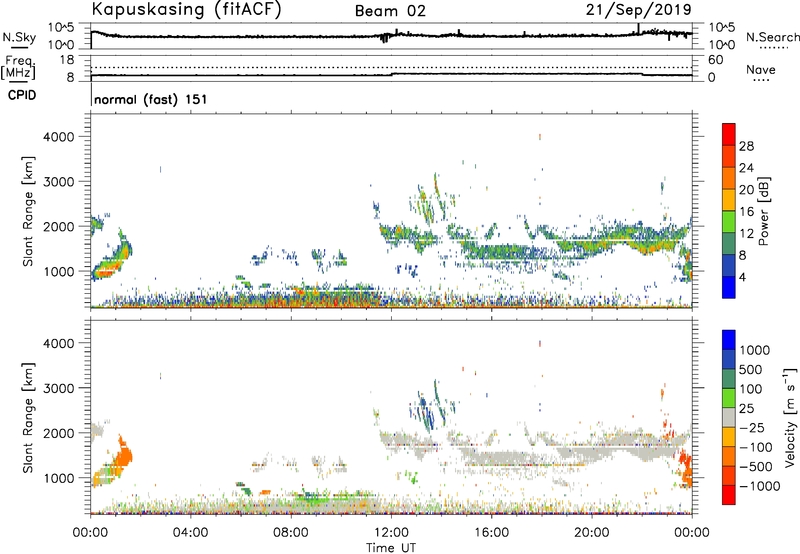Click the "Time UT" axis title

391,548
